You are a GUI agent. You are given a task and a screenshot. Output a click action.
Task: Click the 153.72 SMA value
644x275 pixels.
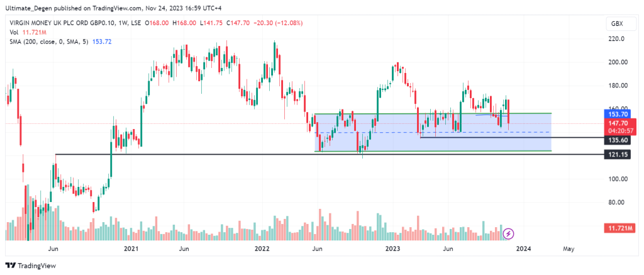(103, 42)
